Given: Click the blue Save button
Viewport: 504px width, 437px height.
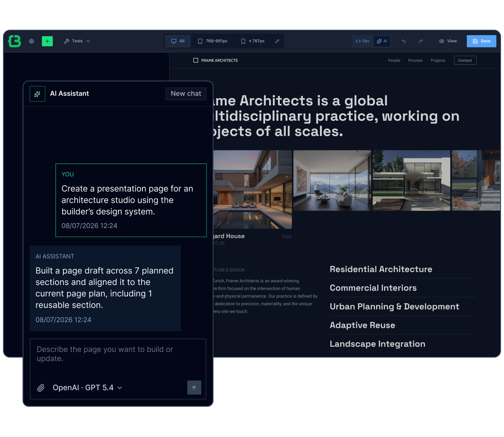Looking at the screenshot, I should (x=481, y=41).
